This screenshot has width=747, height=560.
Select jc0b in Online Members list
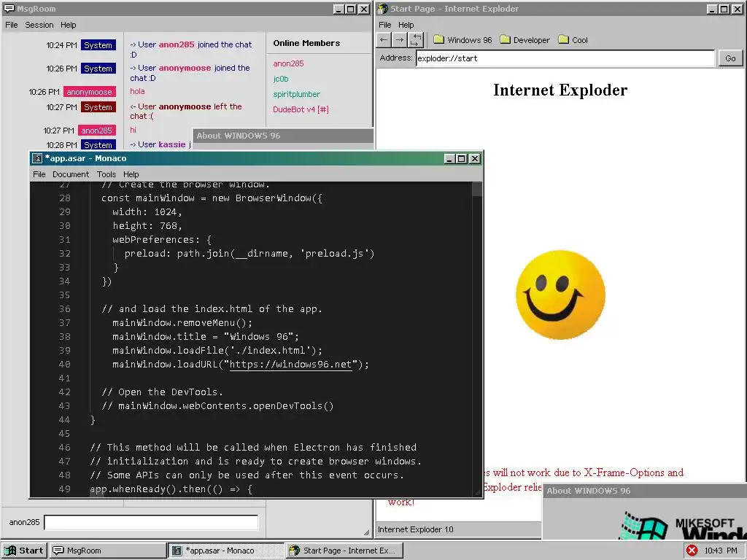[x=281, y=79]
